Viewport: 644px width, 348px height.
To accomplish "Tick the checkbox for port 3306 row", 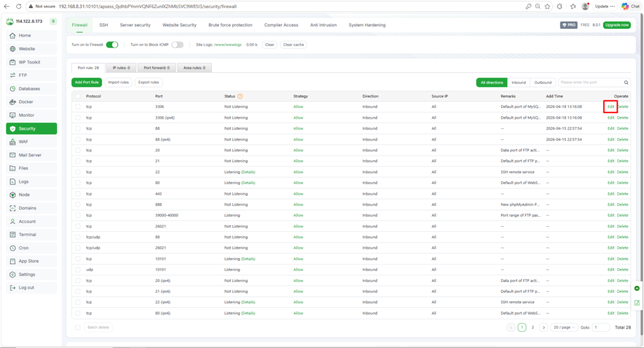I will [78, 107].
